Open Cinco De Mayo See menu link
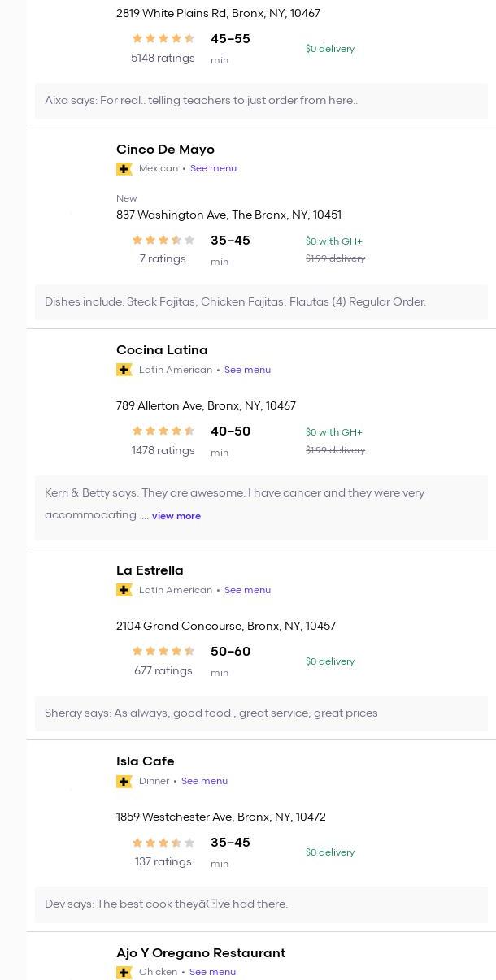Viewport: 496px width, 980px height. pyautogui.click(x=213, y=169)
